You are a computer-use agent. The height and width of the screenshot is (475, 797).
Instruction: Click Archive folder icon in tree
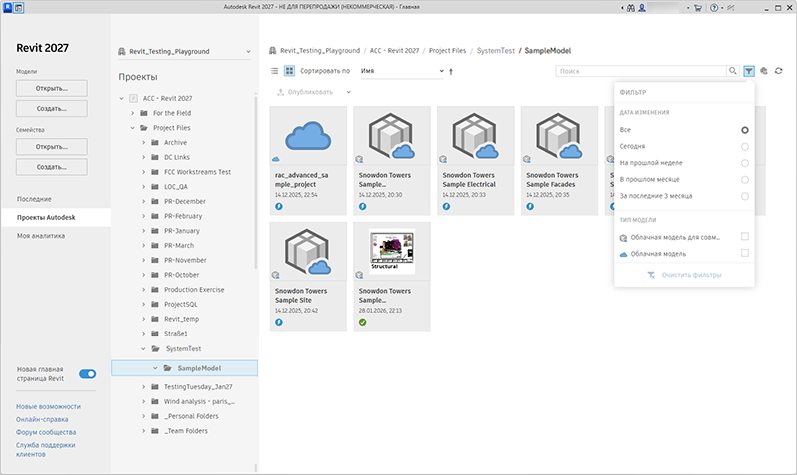pos(155,143)
